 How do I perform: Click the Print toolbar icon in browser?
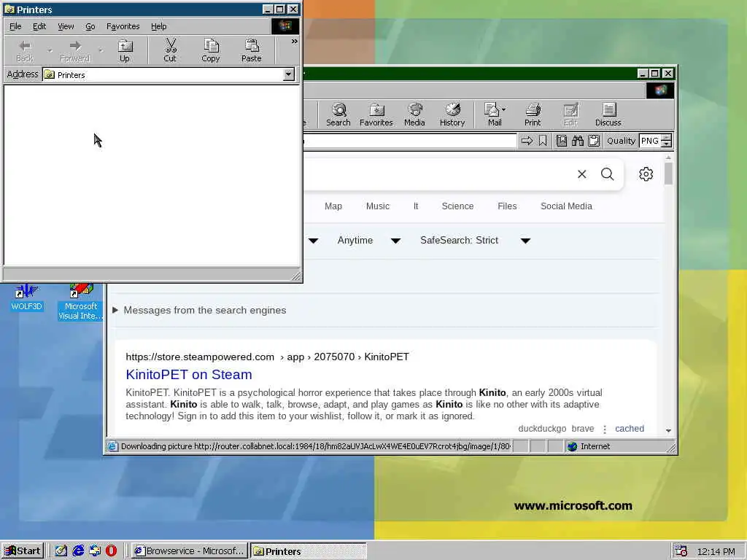coord(533,114)
